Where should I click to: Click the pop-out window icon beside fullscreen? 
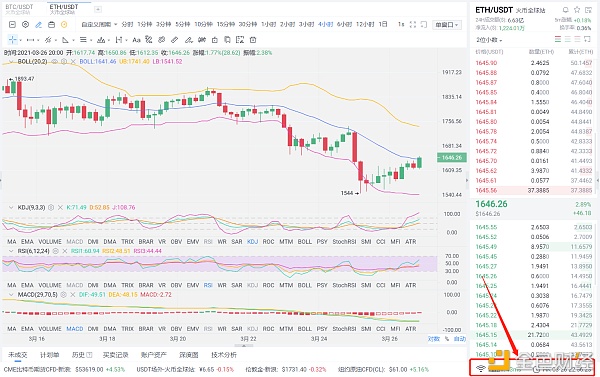click(x=424, y=24)
